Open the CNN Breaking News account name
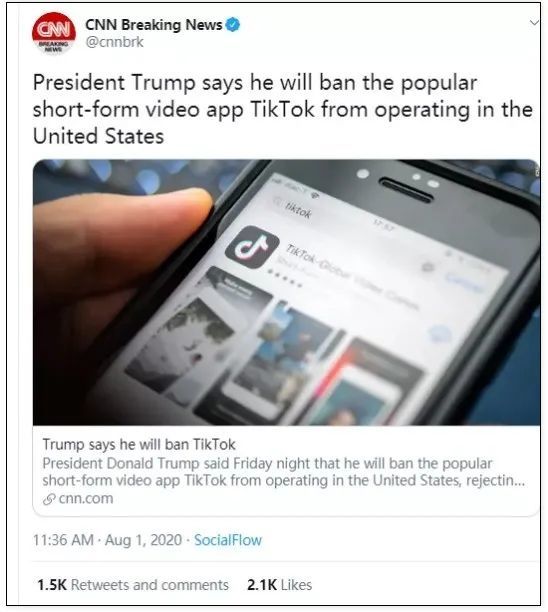The height and width of the screenshot is (612, 548). [x=153, y=25]
